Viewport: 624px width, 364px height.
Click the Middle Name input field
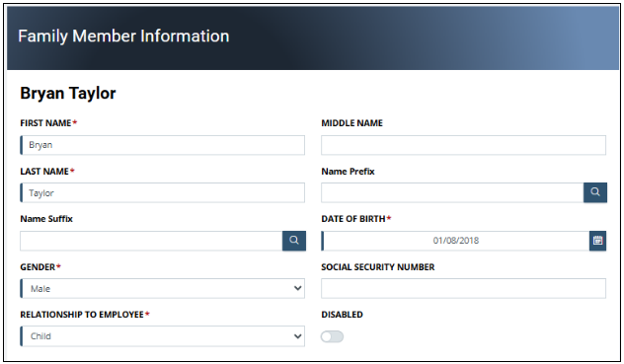464,145
